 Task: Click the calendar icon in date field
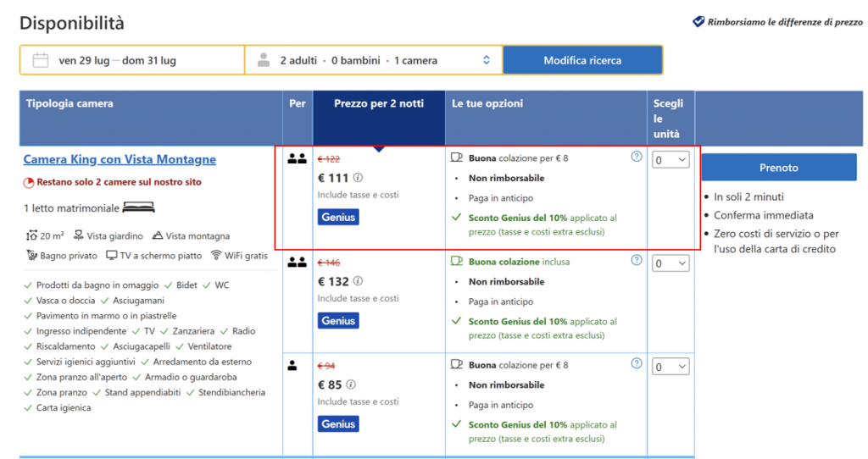coord(40,60)
